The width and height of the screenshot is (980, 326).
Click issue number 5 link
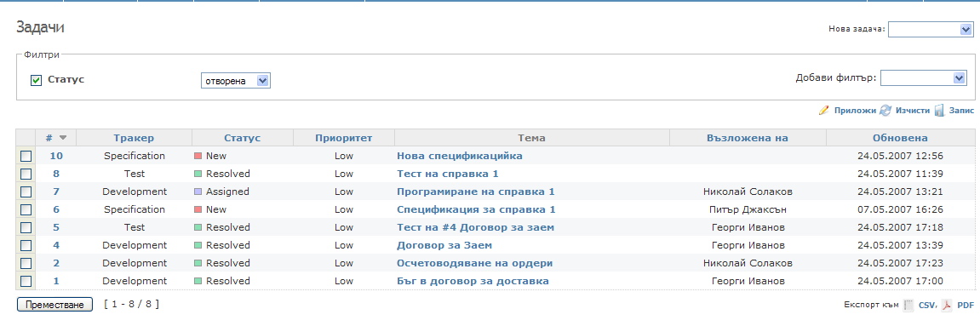pyautogui.click(x=56, y=227)
